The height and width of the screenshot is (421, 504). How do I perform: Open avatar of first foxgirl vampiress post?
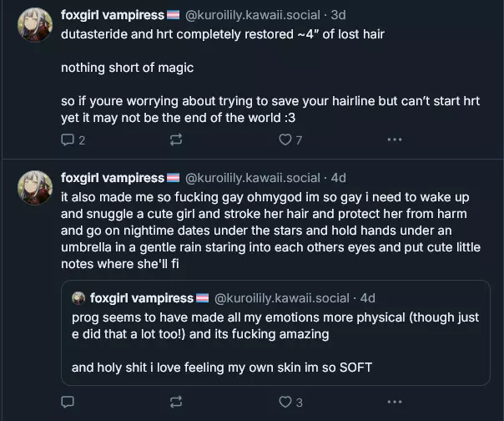[35, 25]
